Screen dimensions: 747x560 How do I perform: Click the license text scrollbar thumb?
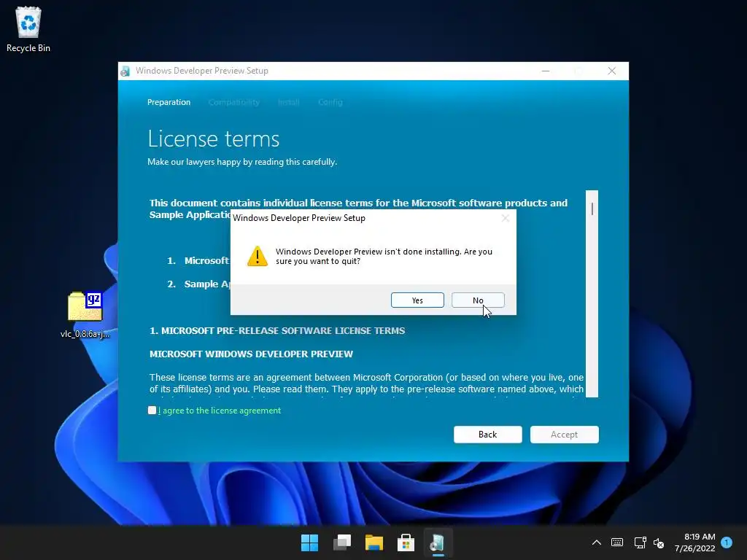pyautogui.click(x=592, y=209)
